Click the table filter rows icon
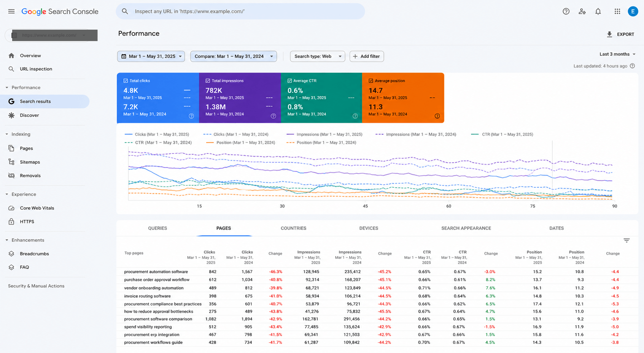This screenshot has width=644, height=353. click(x=627, y=240)
